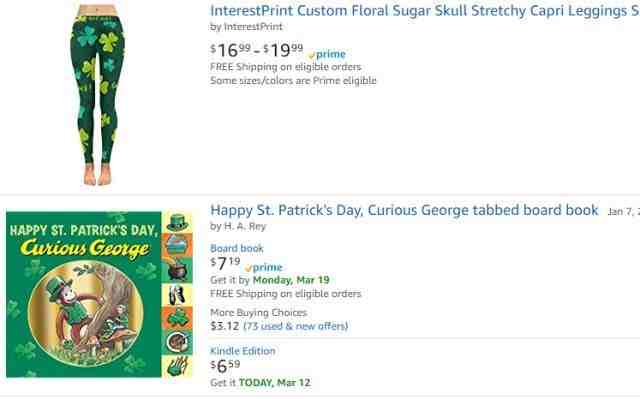This screenshot has height=399, width=640.
Task: Open the 73 used & new offers link
Action: coord(296,326)
